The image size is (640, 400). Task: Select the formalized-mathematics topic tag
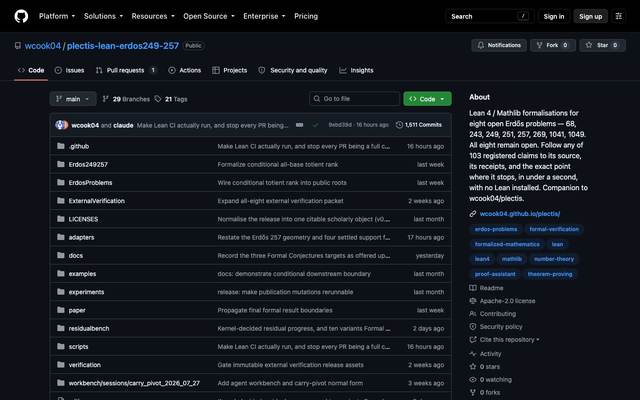click(x=507, y=244)
